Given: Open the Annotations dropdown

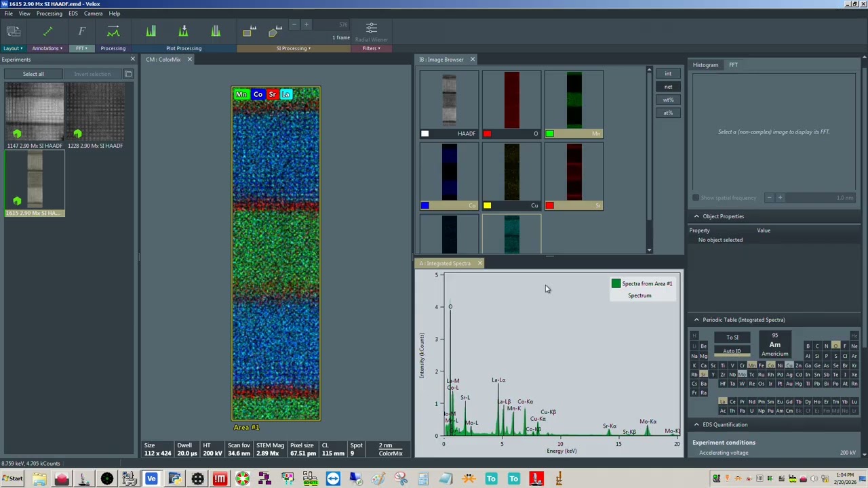Looking at the screenshot, I should pyautogui.click(x=47, y=48).
